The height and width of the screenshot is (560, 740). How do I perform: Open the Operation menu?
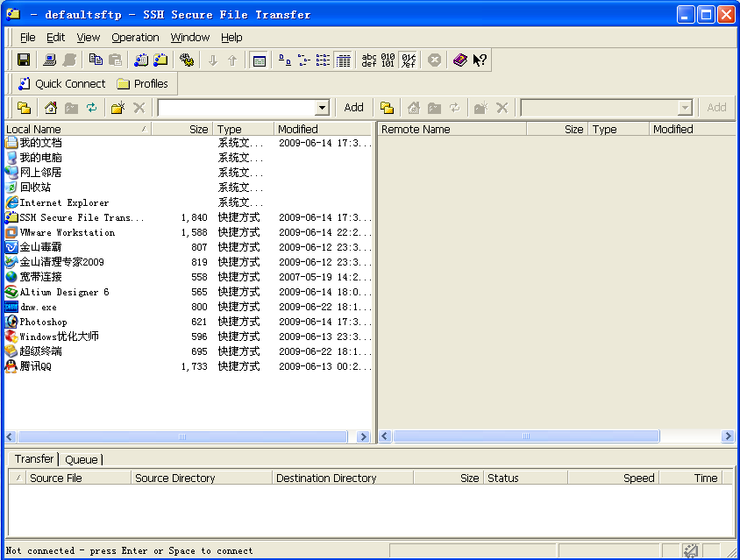click(135, 38)
